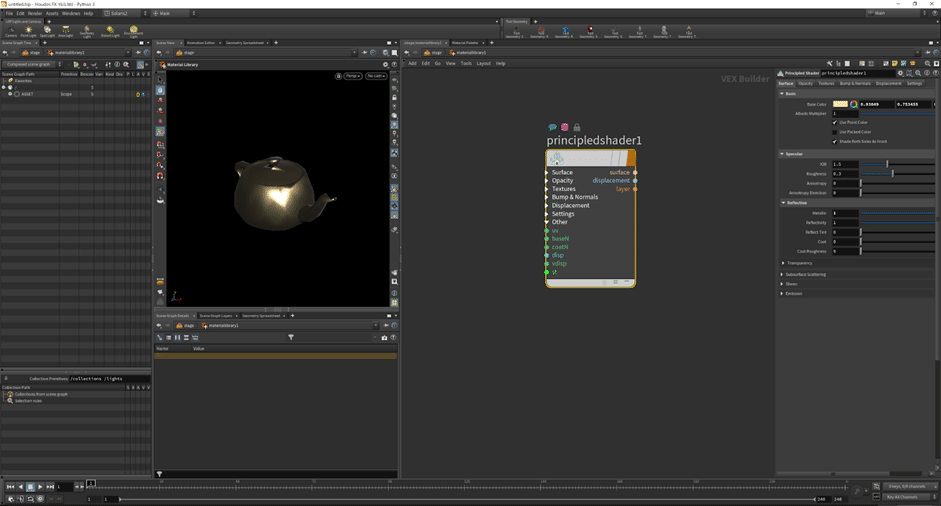This screenshot has width=941, height=506.
Task: Expand Bump & Normals on shader node
Action: (574, 197)
